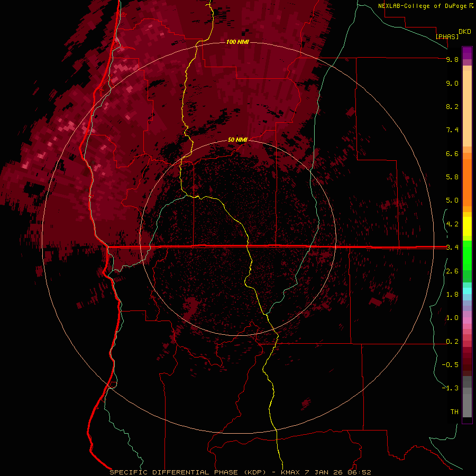Click the 8.2 scale value
Image resolution: width=476 pixels, height=476 pixels.
pos(452,106)
